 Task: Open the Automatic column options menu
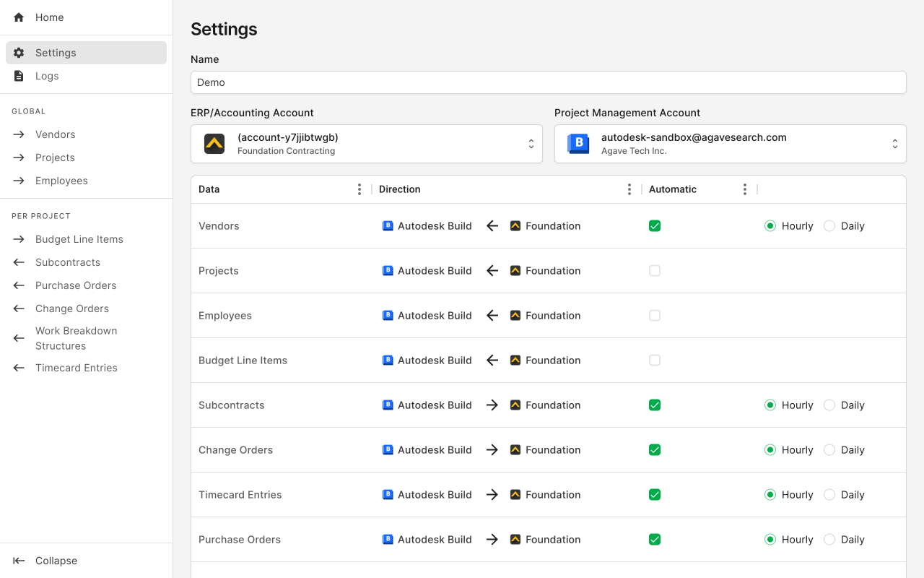745,189
